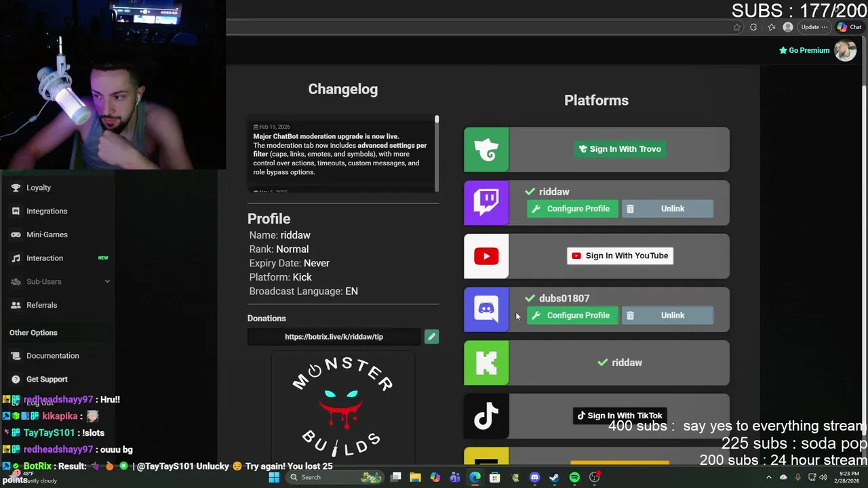Click the 'Expiry Date: Never' profile line
The image size is (868, 488).
tap(289, 263)
